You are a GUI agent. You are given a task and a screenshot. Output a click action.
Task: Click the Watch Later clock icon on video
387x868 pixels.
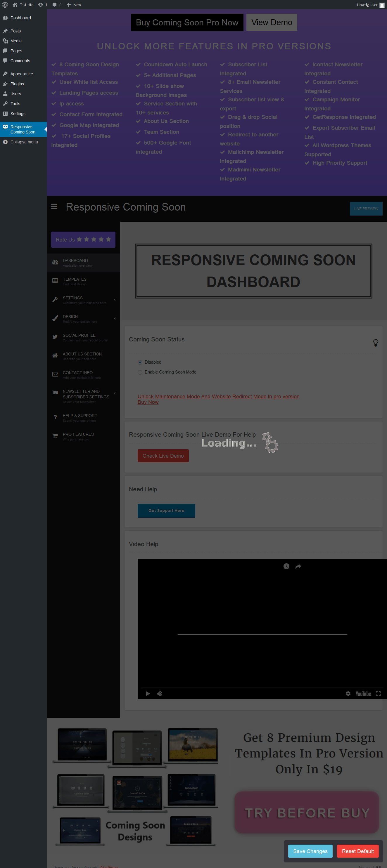[x=286, y=566]
